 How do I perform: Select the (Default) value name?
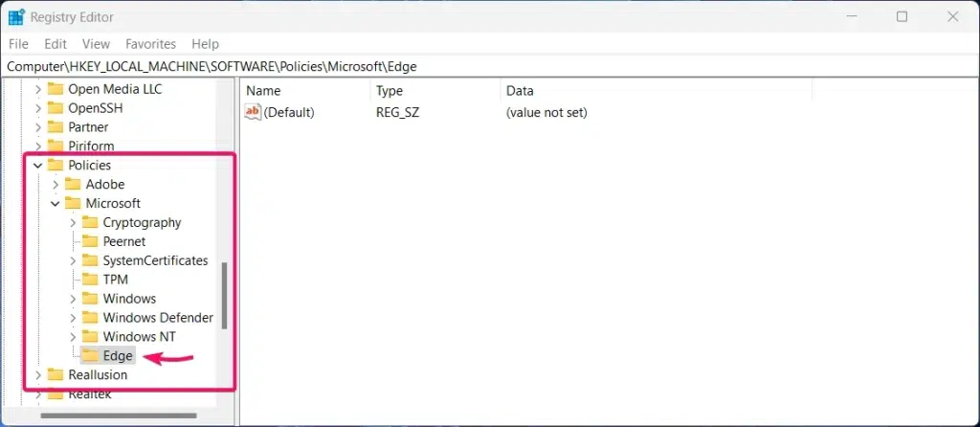click(x=289, y=113)
